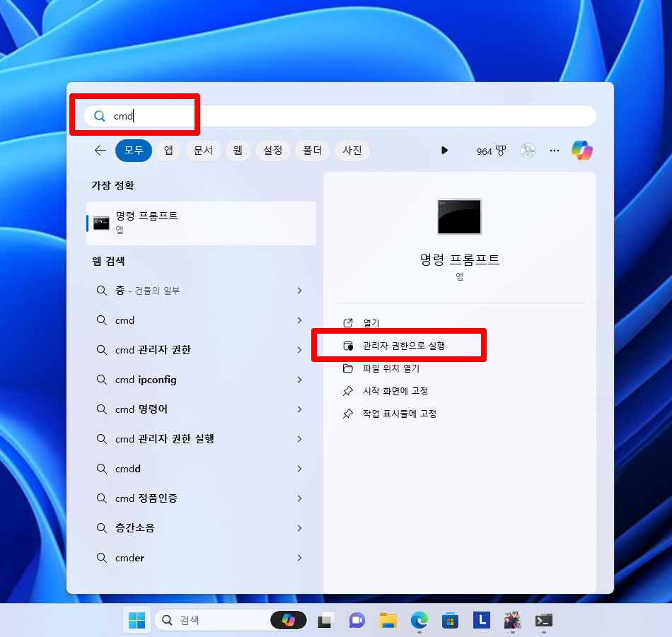672x637 pixels.
Task: Switch to the 웹 filter tab
Action: [238, 151]
